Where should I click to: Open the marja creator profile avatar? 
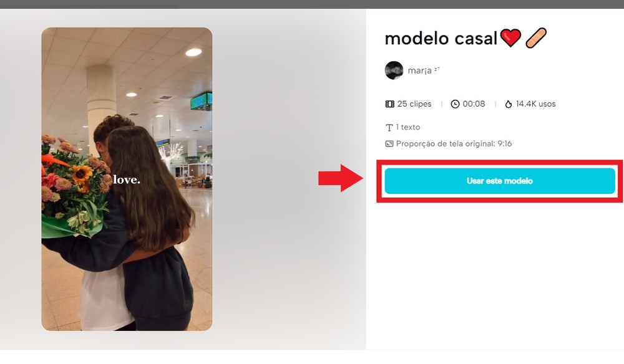pos(394,70)
